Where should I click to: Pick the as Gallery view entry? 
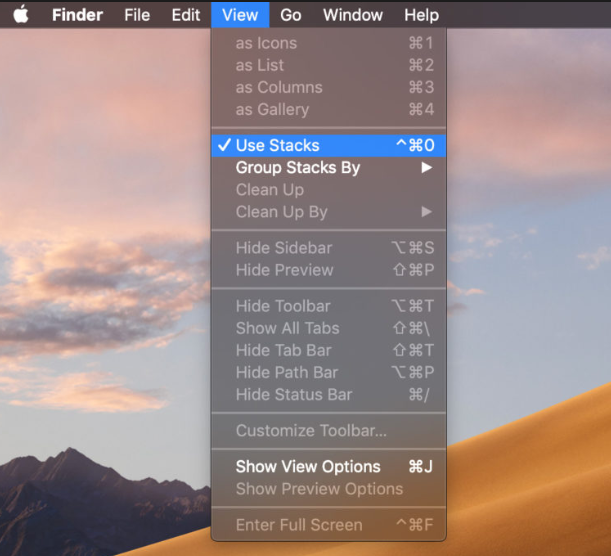click(272, 109)
